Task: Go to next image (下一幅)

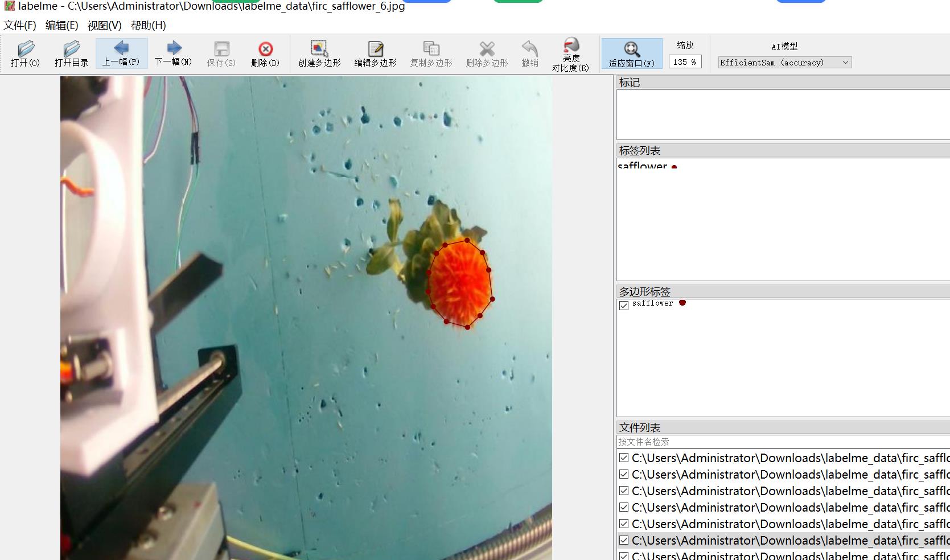Action: click(173, 53)
